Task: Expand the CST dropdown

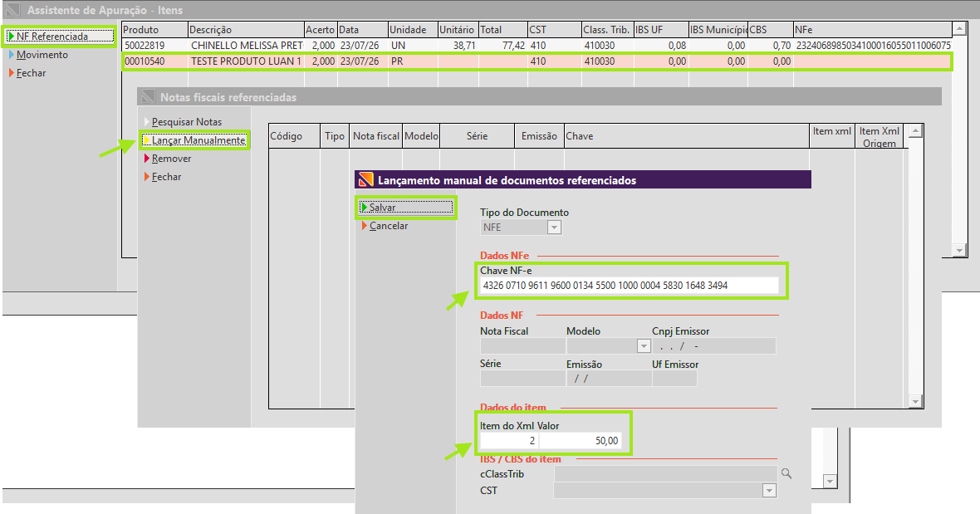Action: [769, 491]
